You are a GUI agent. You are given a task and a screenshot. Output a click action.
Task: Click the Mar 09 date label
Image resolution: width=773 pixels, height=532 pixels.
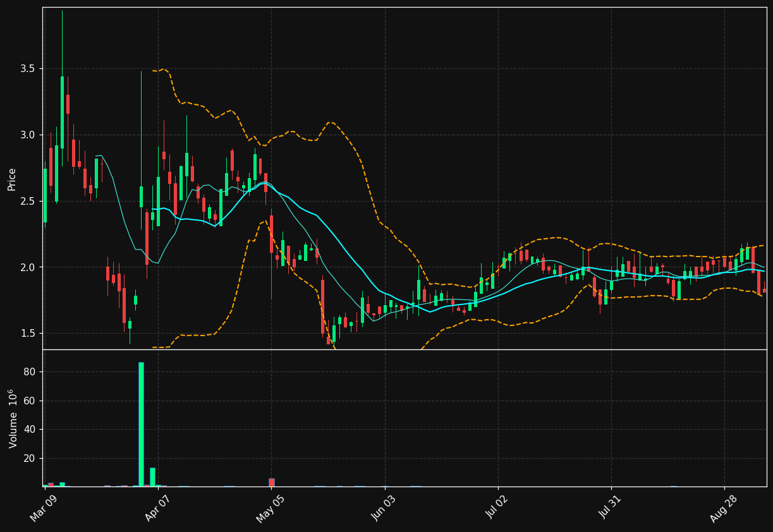(x=42, y=509)
